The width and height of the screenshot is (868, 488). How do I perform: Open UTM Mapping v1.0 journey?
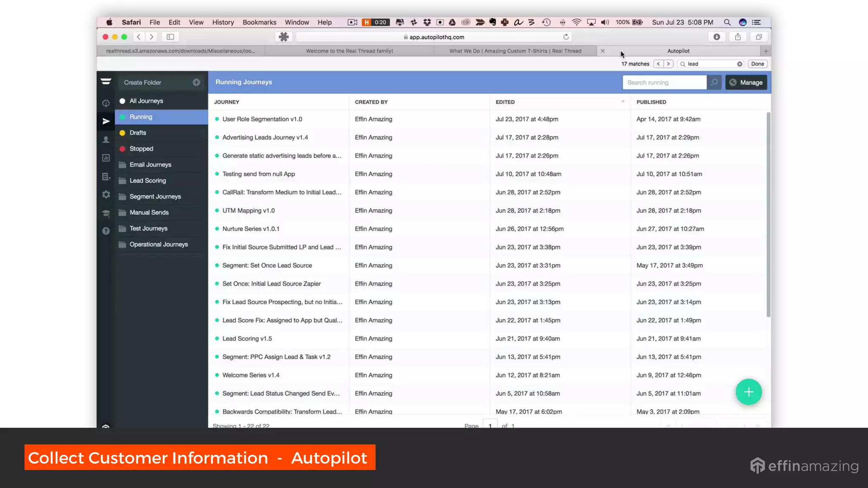point(248,211)
